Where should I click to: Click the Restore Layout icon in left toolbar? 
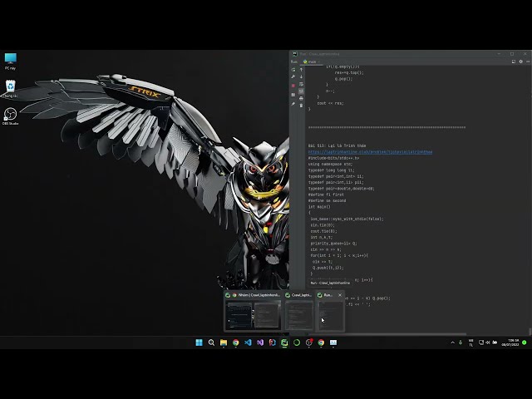pos(293,95)
